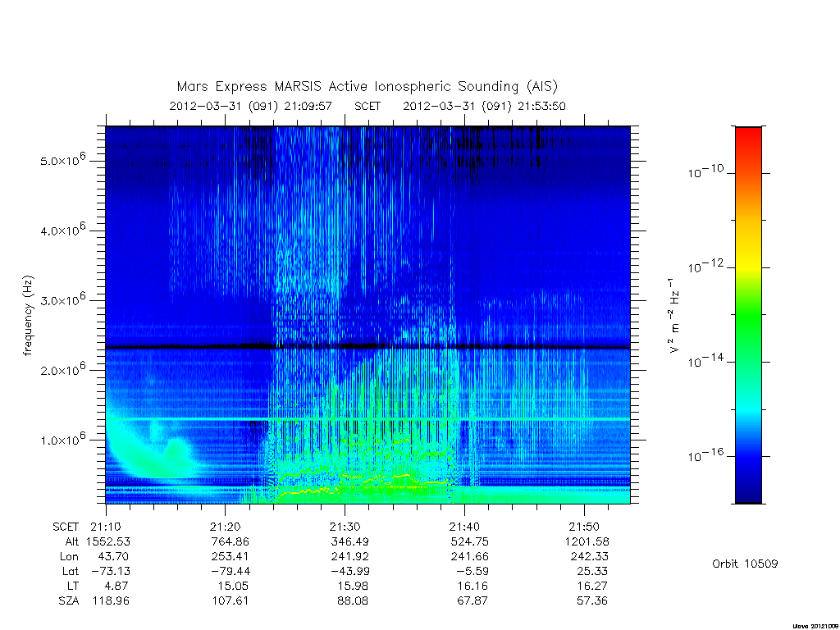Click altitude value 764.86
Image resolution: width=840 pixels, height=630 pixels.
231,541
